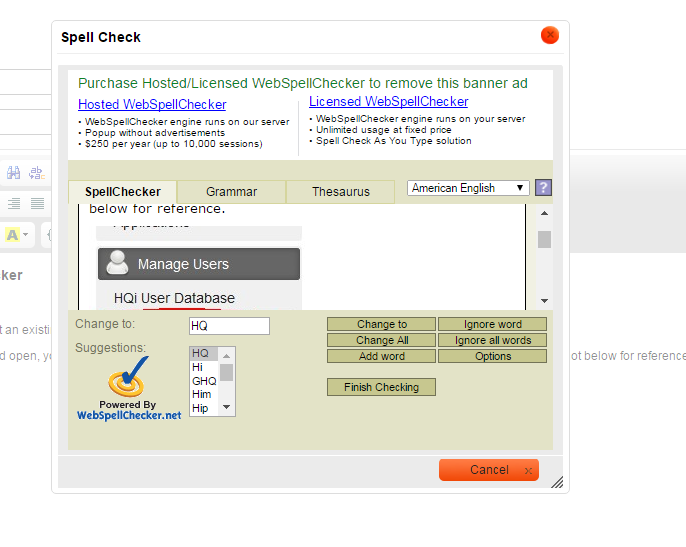This screenshot has height=547, width=686.
Task: Click the Change All button
Action: pos(382,340)
